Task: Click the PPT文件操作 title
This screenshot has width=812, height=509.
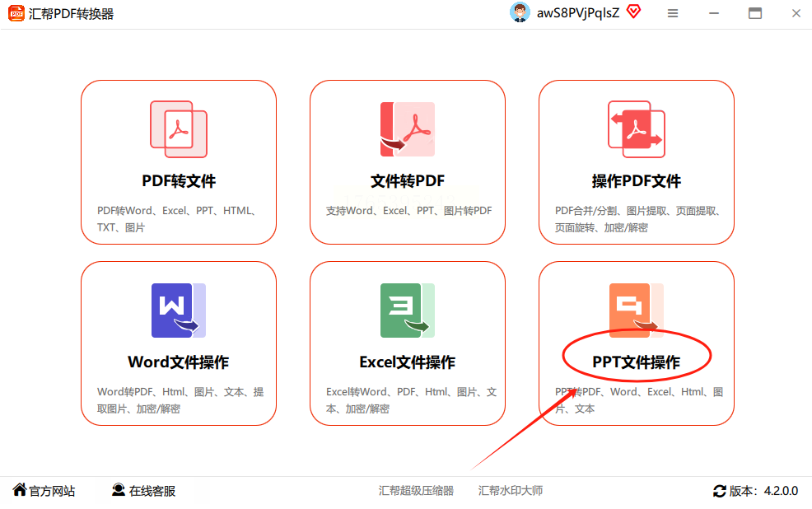Action: (637, 362)
